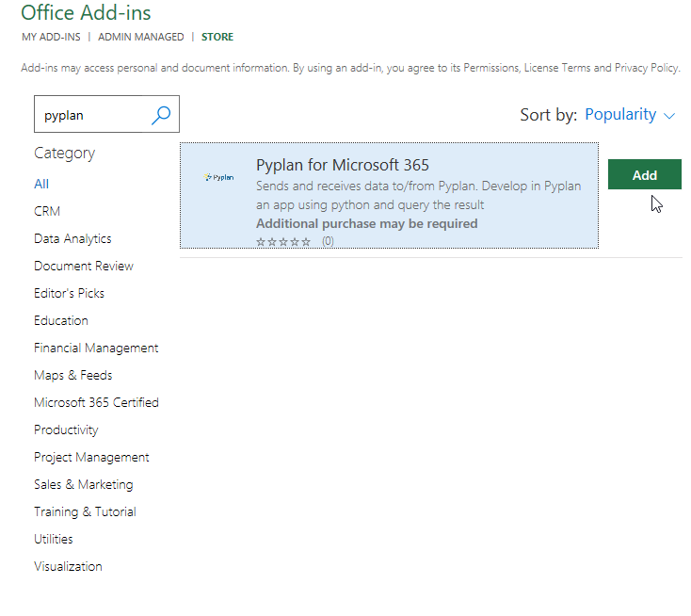Image resolution: width=691 pixels, height=616 pixels.
Task: Filter by Microsoft 365 Certified
Action: coord(96,402)
